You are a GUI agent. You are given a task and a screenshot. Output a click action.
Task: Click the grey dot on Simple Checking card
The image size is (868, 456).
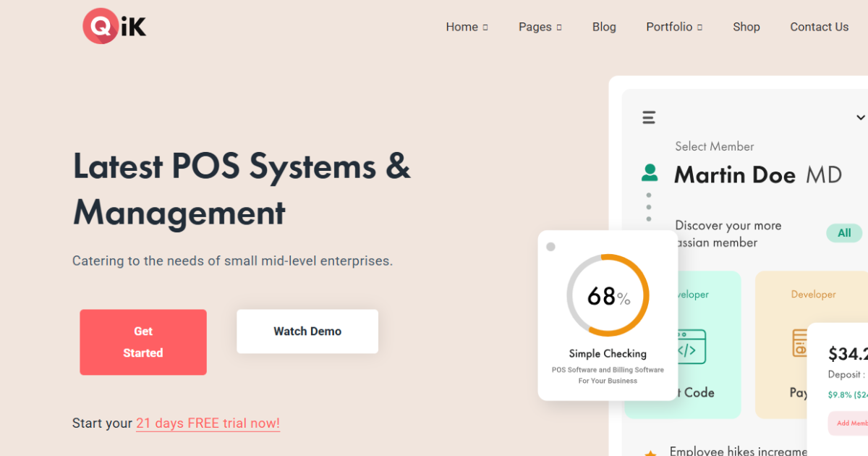click(x=550, y=247)
